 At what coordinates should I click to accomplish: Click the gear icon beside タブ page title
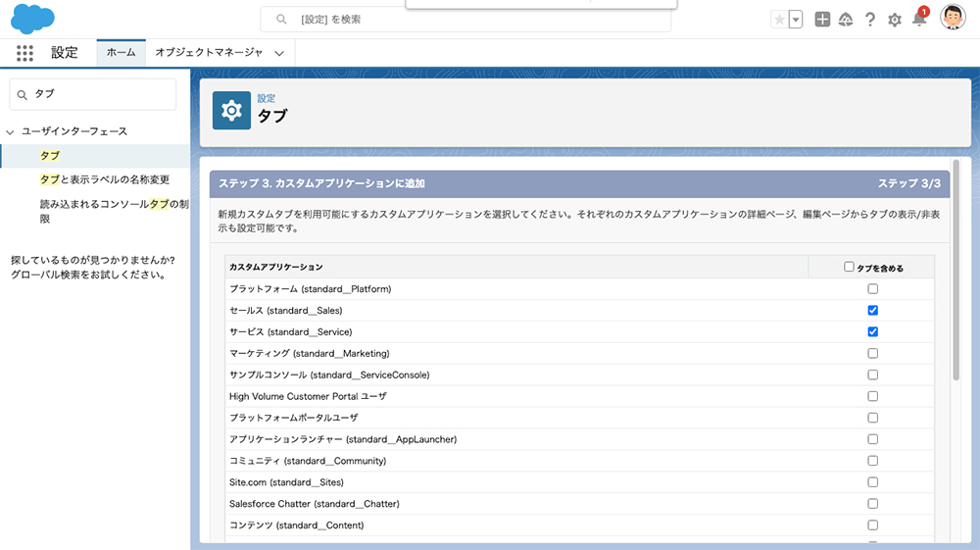pos(231,111)
